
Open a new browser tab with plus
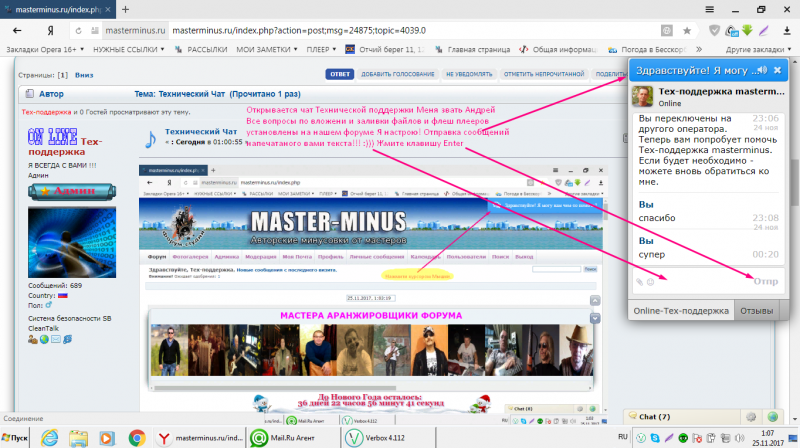[126, 9]
